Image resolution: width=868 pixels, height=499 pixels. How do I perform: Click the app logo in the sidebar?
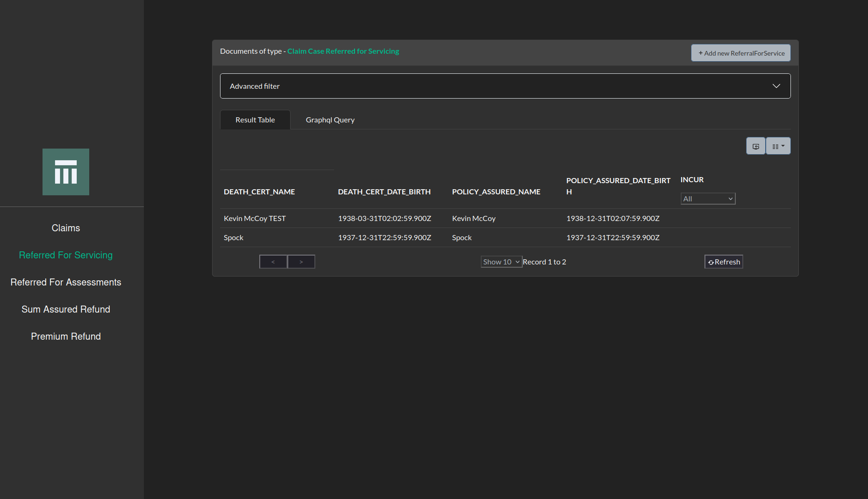click(x=66, y=172)
